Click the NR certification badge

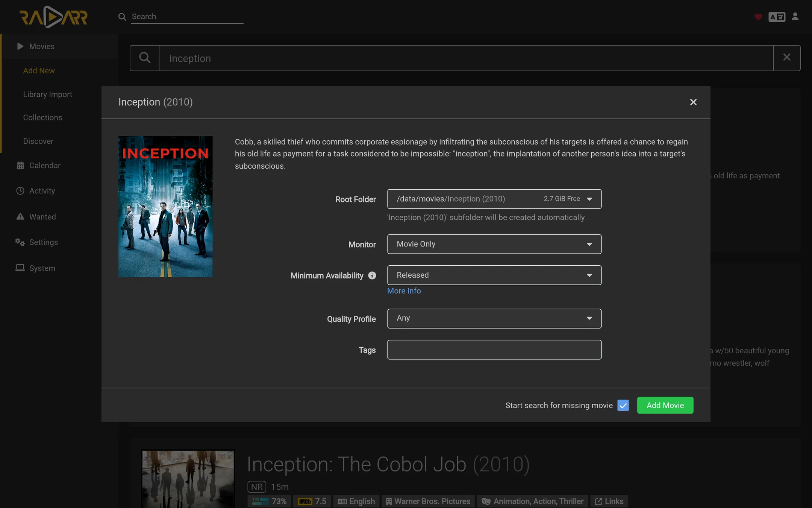coord(257,487)
